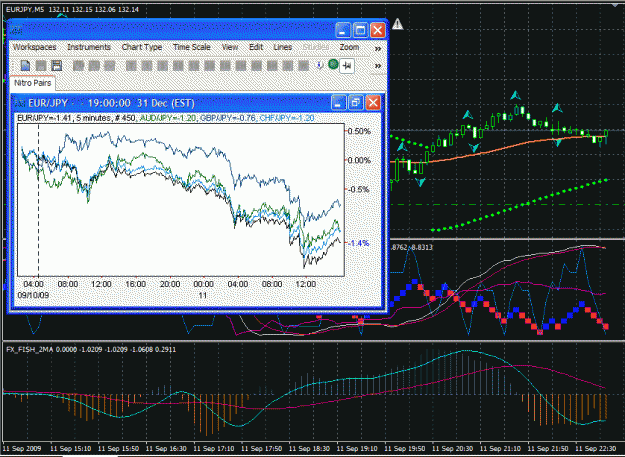
Task: Open the Time Scale menu
Action: tap(192, 47)
